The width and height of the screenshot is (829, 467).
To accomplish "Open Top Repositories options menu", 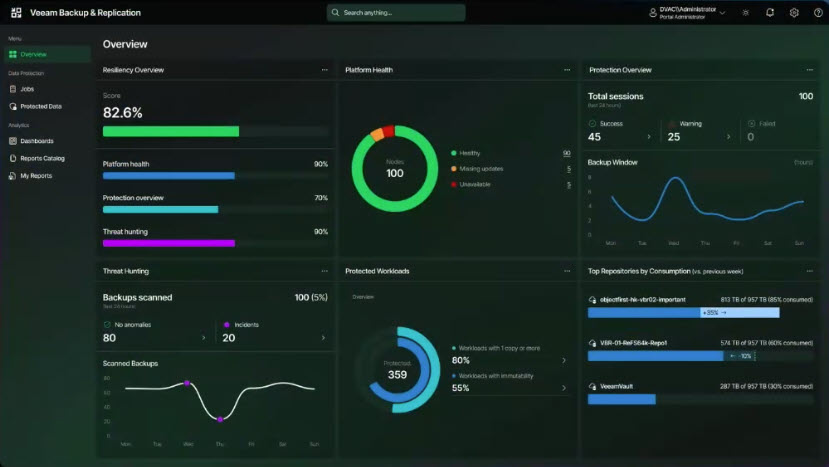I will (809, 271).
